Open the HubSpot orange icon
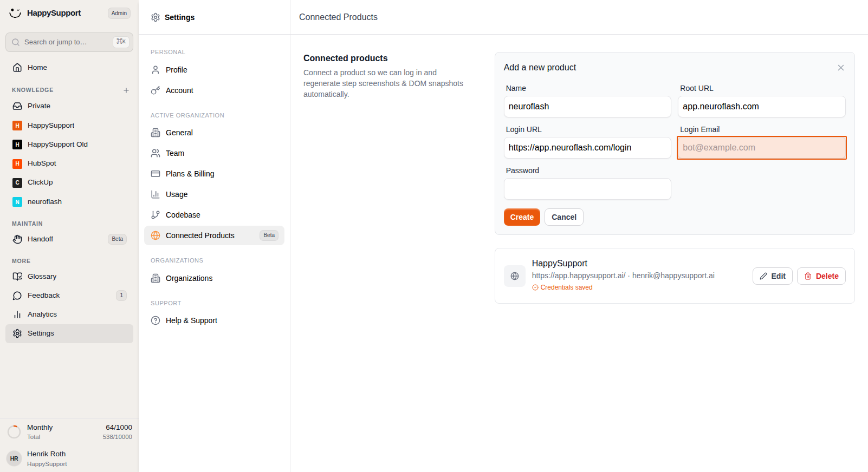 17,163
